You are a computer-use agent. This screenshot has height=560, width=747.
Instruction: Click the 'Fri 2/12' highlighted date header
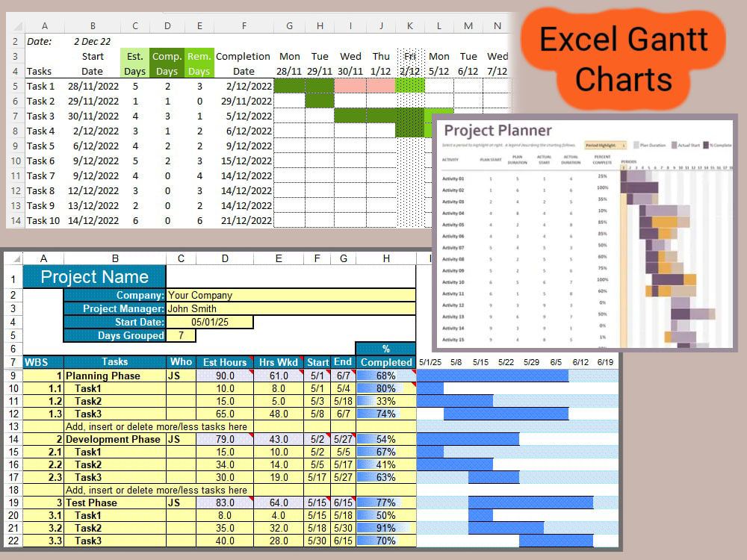pos(409,63)
